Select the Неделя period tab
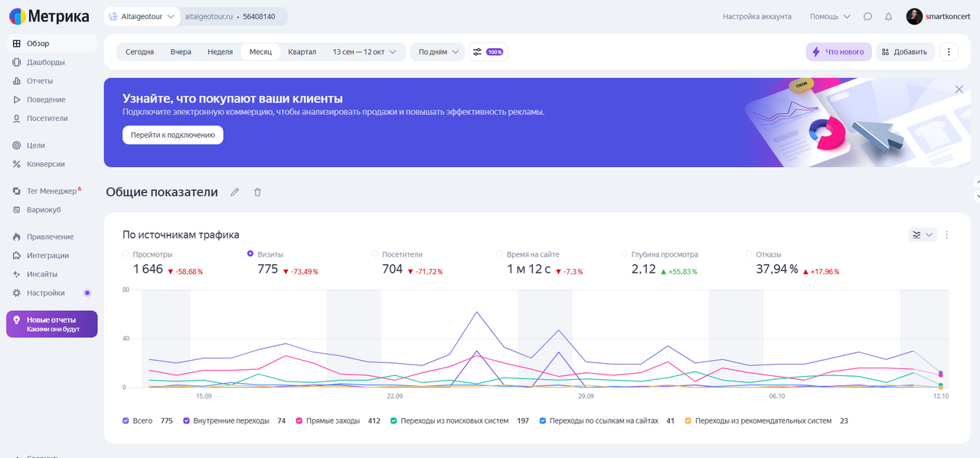The height and width of the screenshot is (458, 980). [x=220, y=52]
